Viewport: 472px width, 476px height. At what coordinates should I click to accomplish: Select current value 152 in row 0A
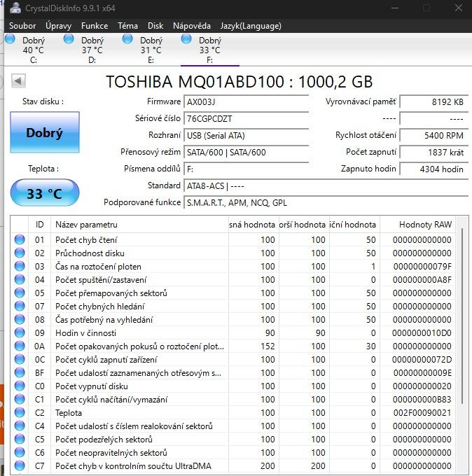pos(268,346)
